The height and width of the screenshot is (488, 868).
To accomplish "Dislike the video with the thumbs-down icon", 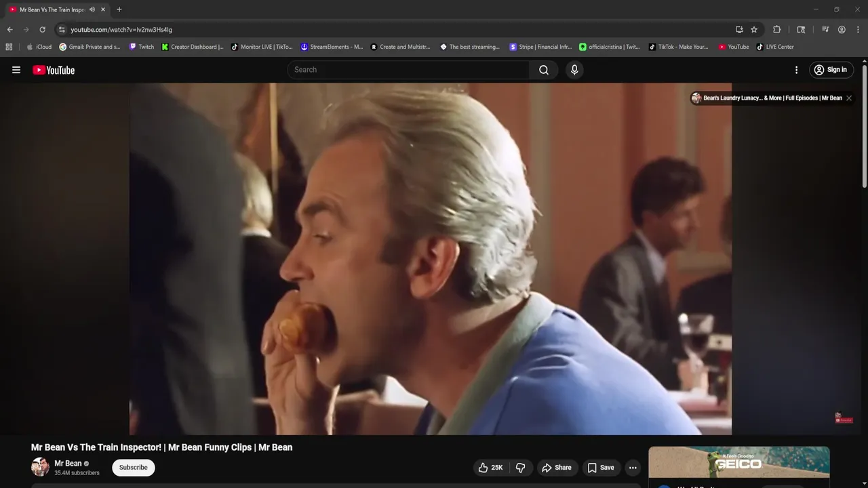I will tap(521, 468).
